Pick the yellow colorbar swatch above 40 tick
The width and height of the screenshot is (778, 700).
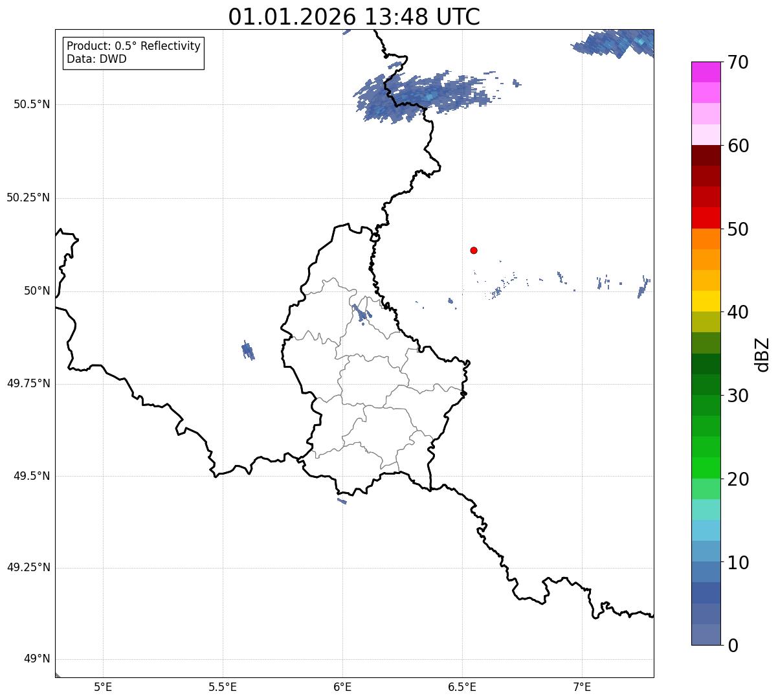[706, 301]
